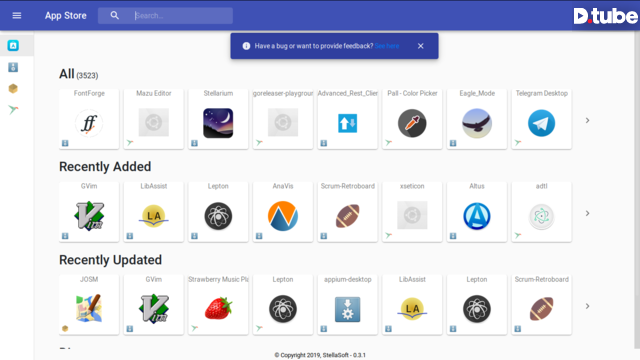Open the hamburger menu
This screenshot has width=640, height=360.
coord(17,16)
